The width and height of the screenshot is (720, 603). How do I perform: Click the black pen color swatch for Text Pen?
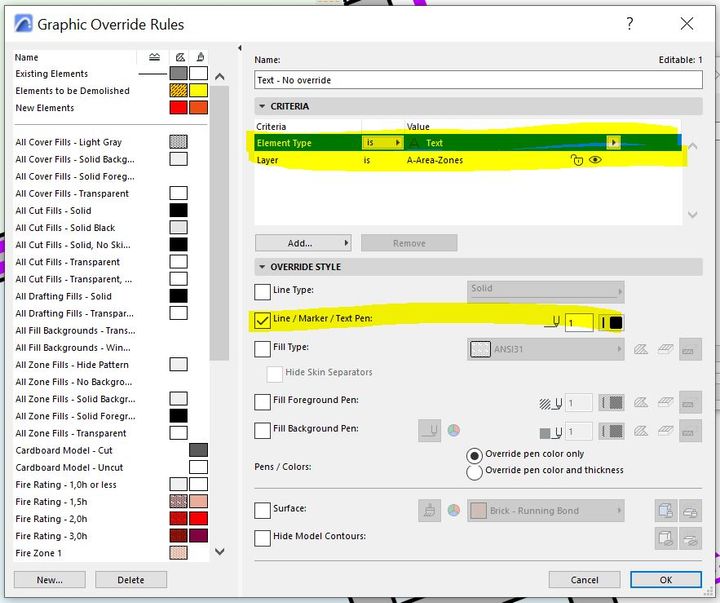tap(616, 322)
